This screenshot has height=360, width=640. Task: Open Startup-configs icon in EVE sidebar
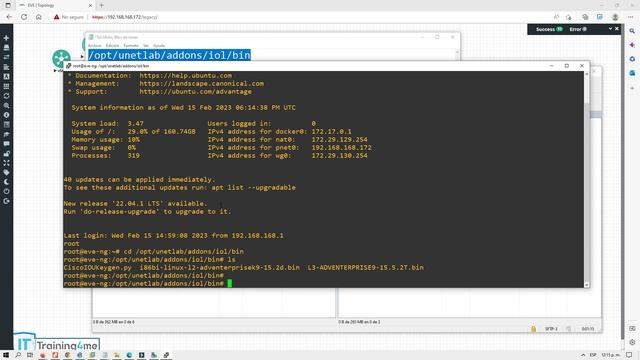[x=6, y=67]
